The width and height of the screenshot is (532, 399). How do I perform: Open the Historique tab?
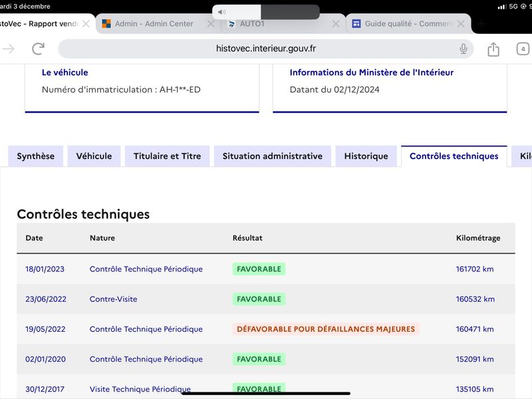(x=366, y=156)
